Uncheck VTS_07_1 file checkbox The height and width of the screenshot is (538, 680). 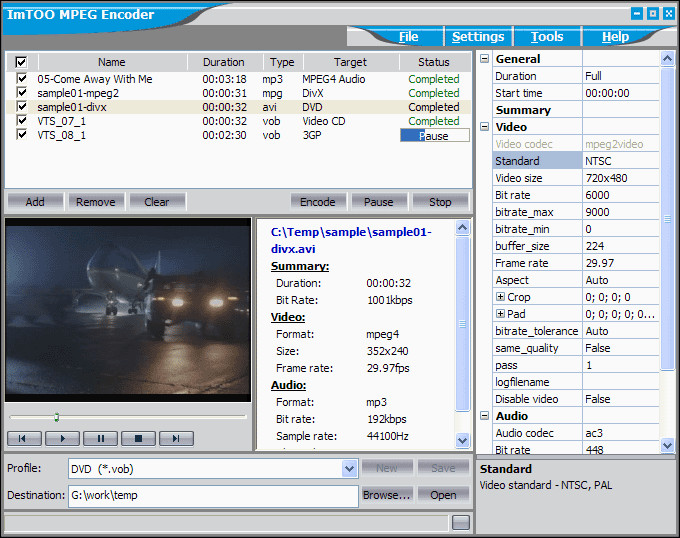pos(21,121)
